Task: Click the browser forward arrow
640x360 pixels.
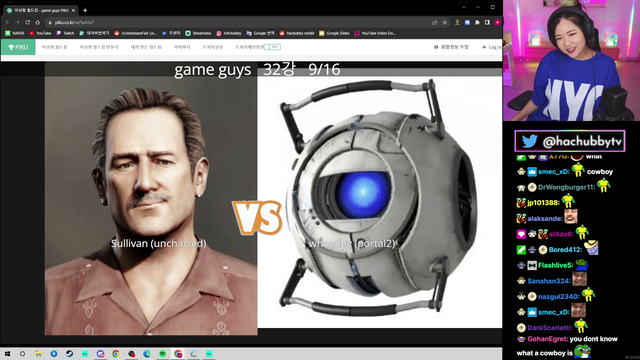Action: tap(18, 22)
